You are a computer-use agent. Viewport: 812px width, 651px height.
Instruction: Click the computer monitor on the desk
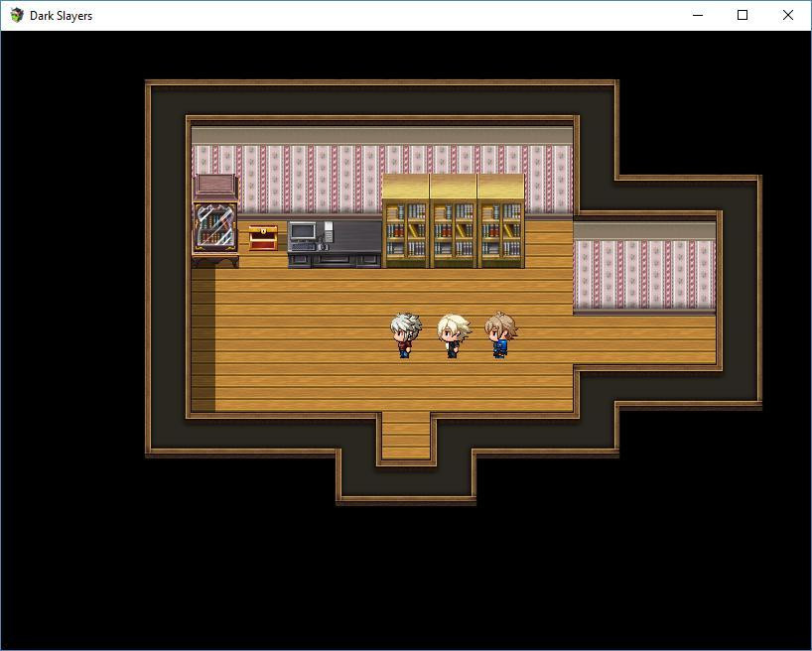click(x=303, y=231)
